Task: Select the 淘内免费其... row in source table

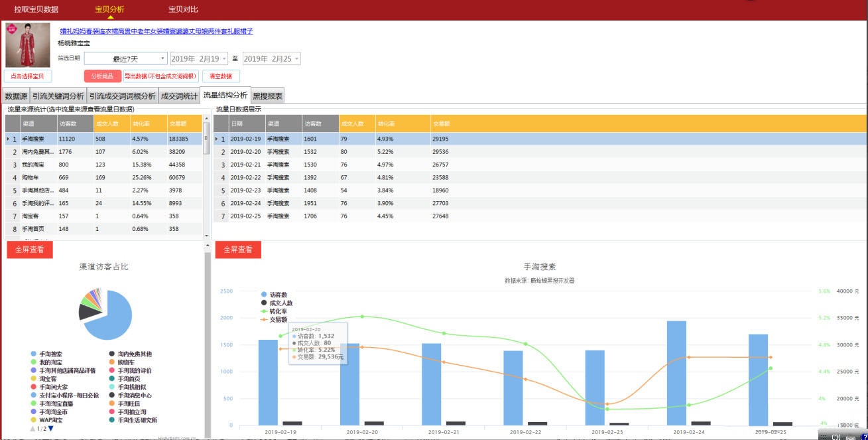Action: pyautogui.click(x=104, y=151)
